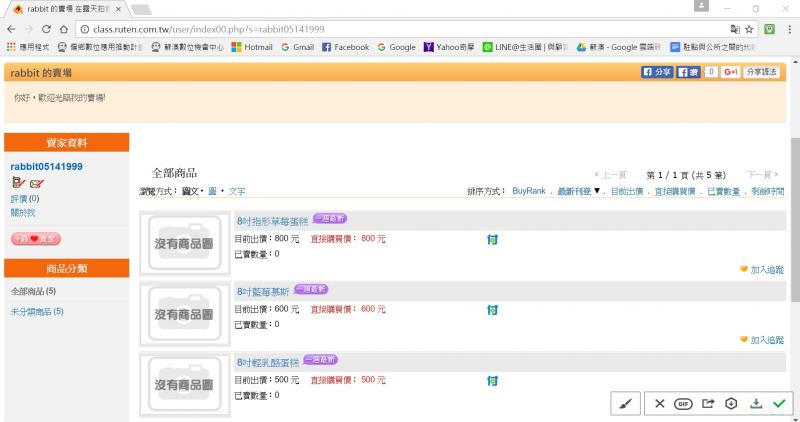This screenshot has height=422, width=800.
Task: Open the translate page icon in address bar
Action: tap(735, 29)
